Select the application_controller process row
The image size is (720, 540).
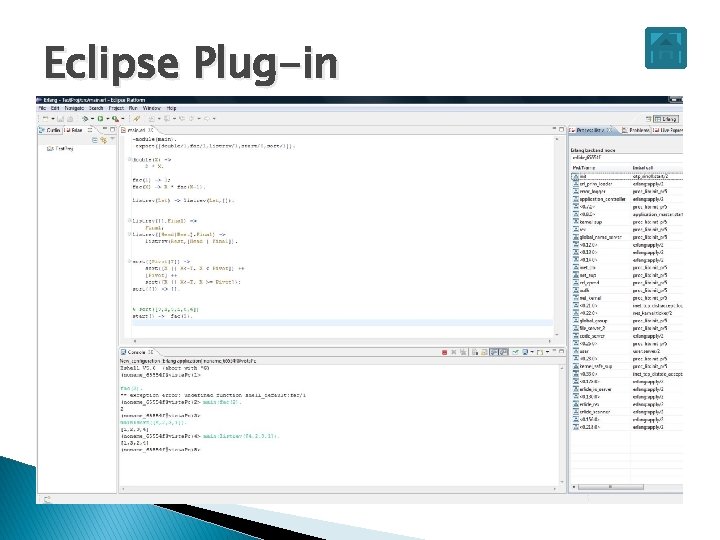[x=628, y=199]
